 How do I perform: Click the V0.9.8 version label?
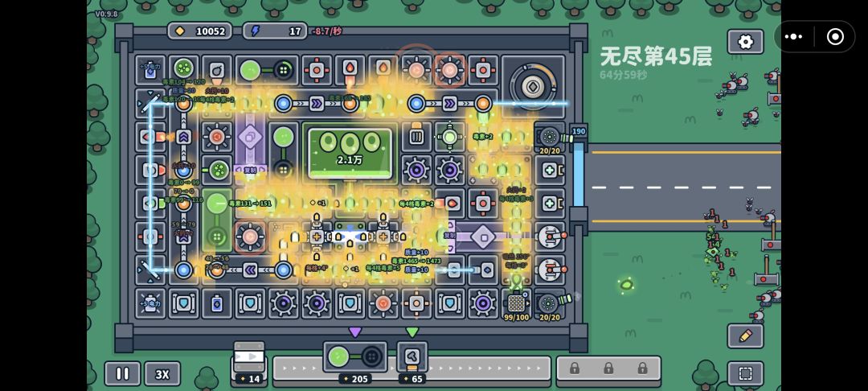click(x=106, y=14)
